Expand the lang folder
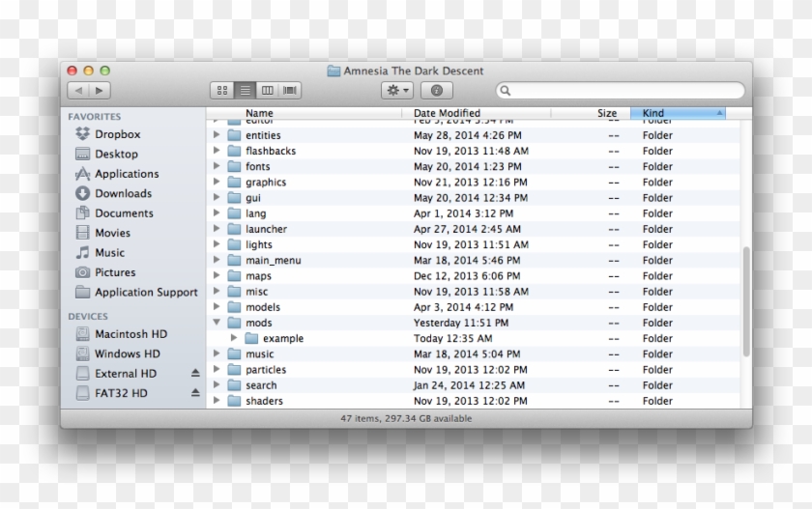The width and height of the screenshot is (812, 509). point(217,213)
